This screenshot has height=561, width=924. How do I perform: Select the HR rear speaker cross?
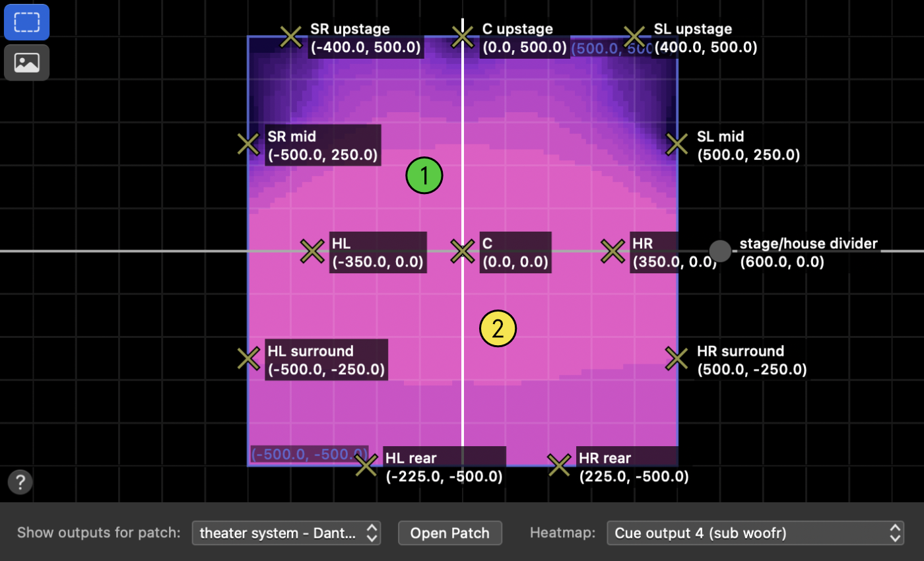point(559,465)
